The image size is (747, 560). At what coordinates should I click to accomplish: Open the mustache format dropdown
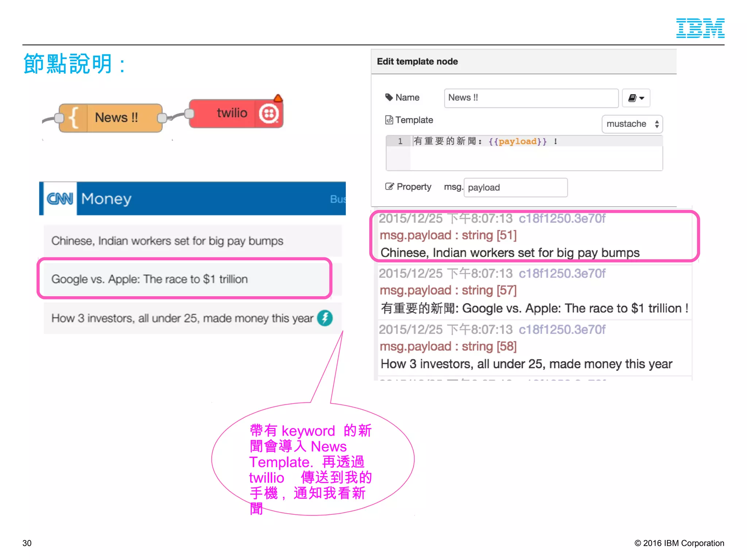[632, 124]
